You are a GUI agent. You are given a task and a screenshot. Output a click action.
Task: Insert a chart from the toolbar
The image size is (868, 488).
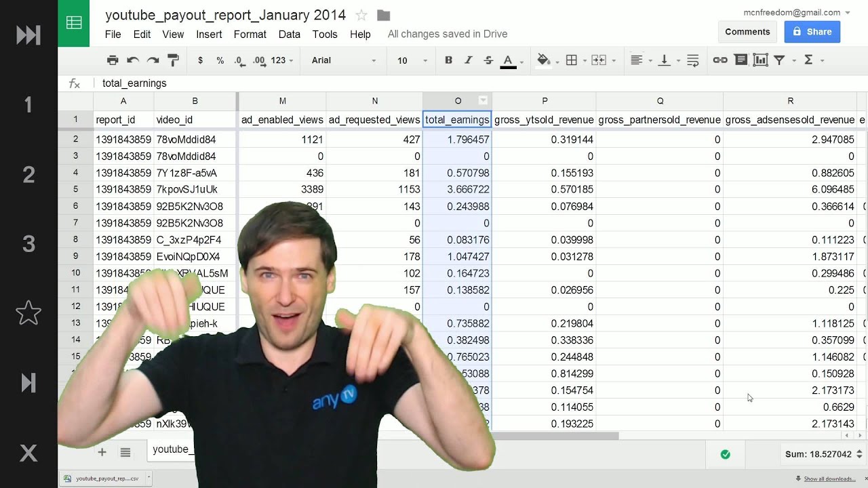[760, 60]
